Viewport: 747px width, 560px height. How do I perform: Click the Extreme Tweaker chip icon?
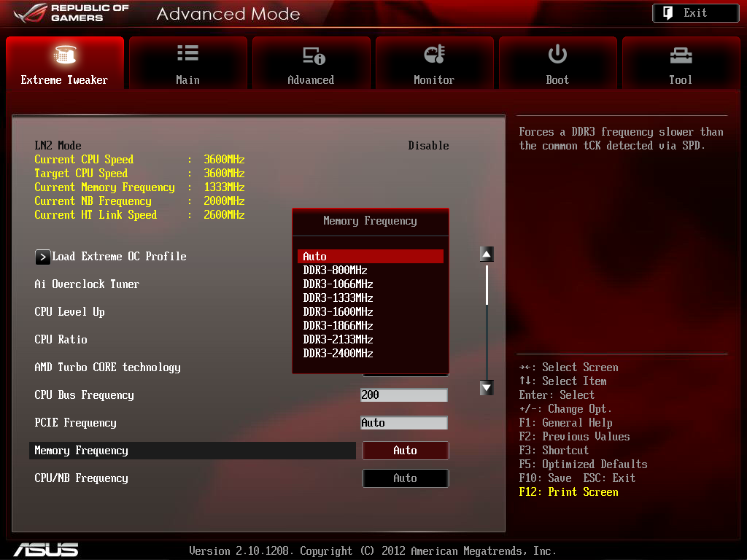pos(65,54)
